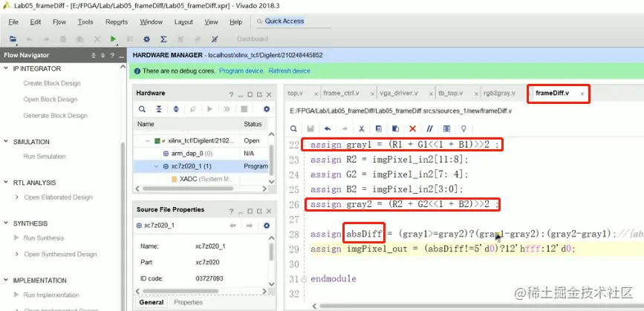Switch to Properties tab in Source File Properties

(x=188, y=302)
